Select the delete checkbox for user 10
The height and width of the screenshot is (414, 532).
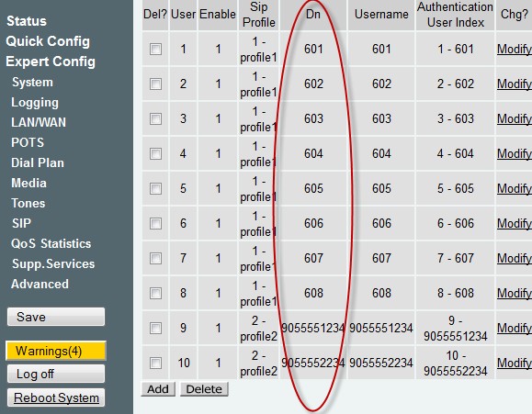pos(155,364)
